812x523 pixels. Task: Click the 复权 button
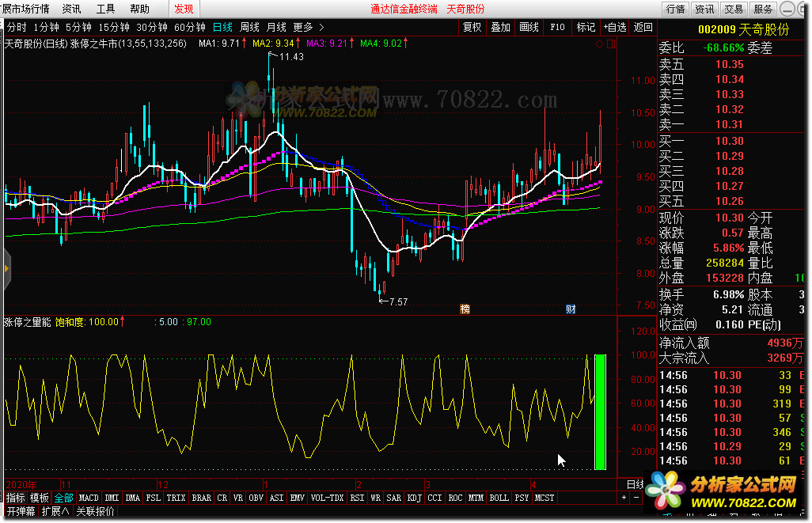pyautogui.click(x=472, y=27)
